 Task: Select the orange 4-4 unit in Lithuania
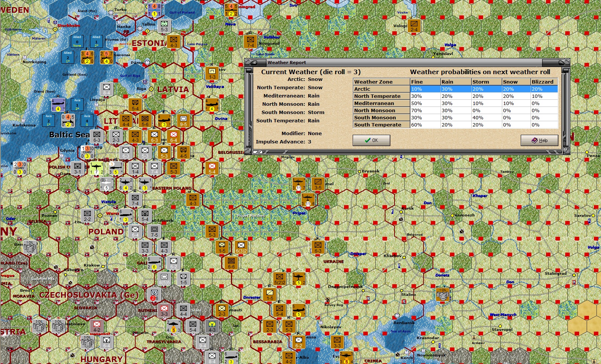pos(126,121)
